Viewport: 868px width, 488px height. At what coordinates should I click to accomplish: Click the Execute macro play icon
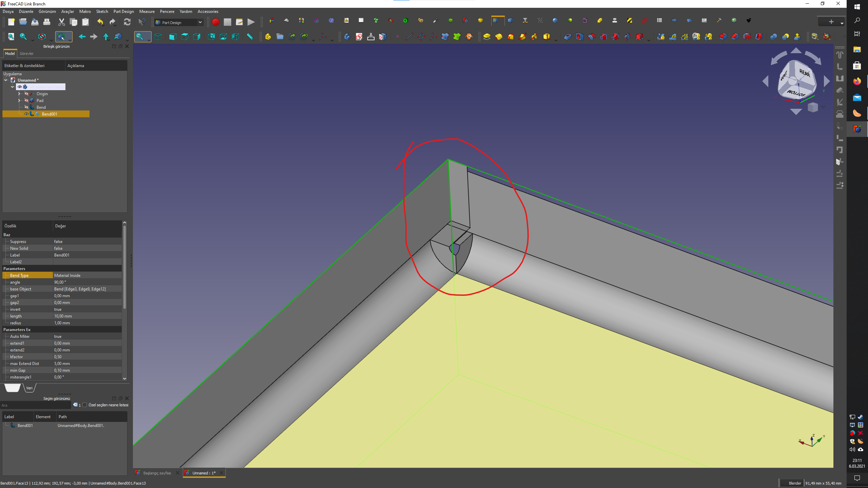click(x=251, y=22)
